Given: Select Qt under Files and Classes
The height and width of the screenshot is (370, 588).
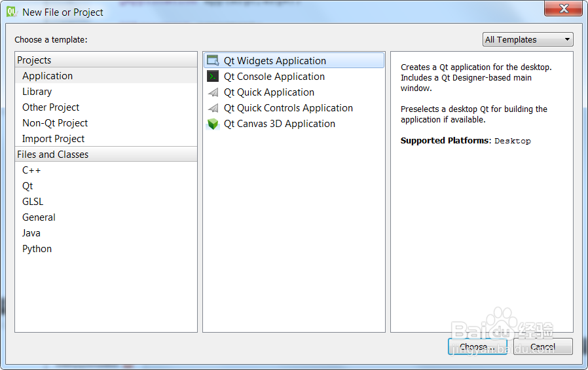Looking at the screenshot, I should [x=106, y=186].
